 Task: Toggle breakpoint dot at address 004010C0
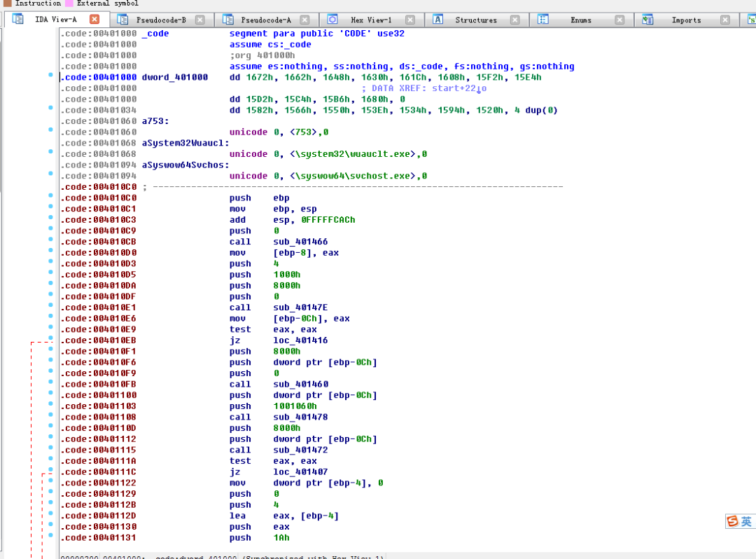50,195
